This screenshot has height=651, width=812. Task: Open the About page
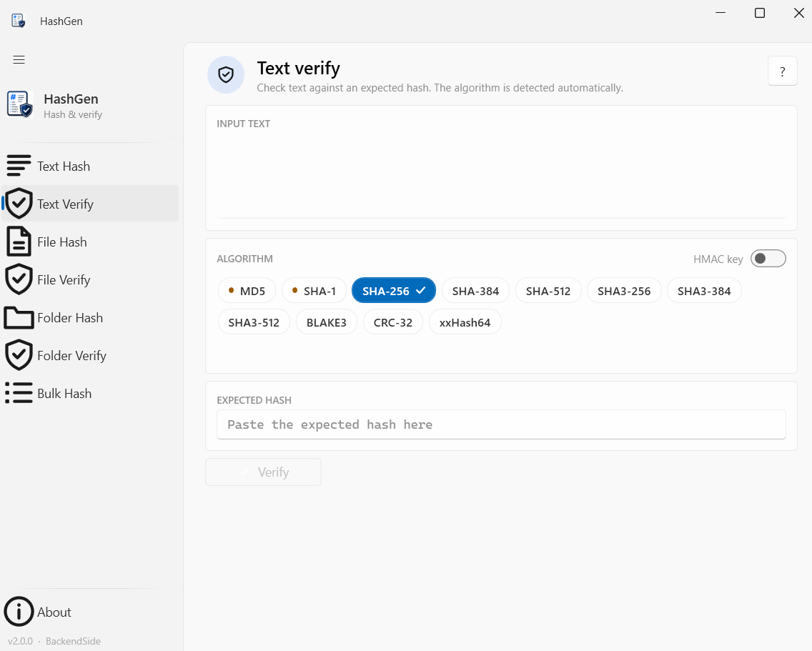pyautogui.click(x=90, y=612)
